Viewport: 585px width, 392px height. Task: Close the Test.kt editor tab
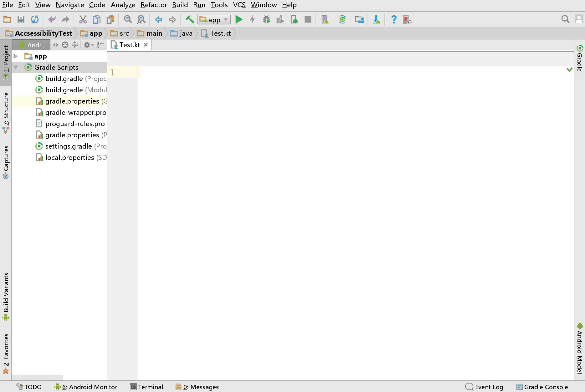tap(146, 45)
